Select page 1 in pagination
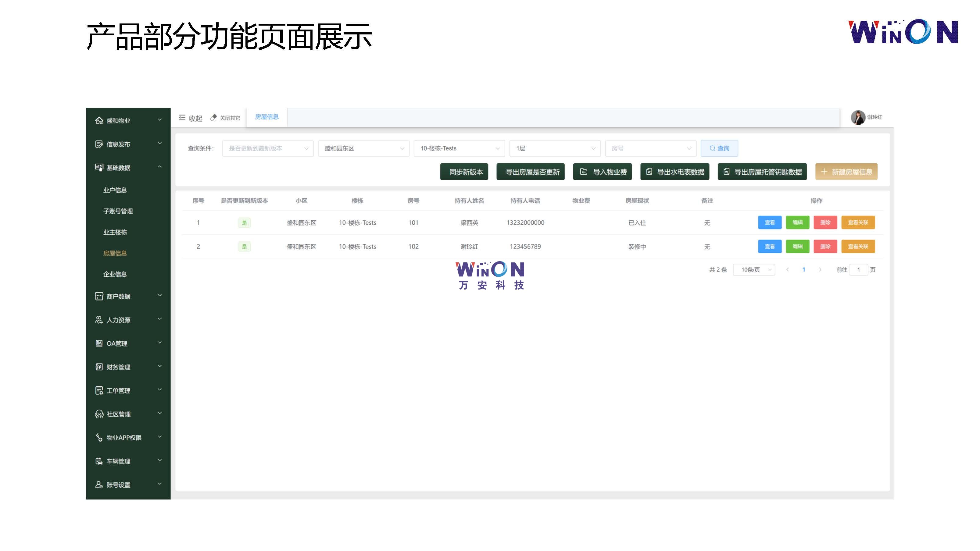This screenshot has width=980, height=551. coord(803,270)
